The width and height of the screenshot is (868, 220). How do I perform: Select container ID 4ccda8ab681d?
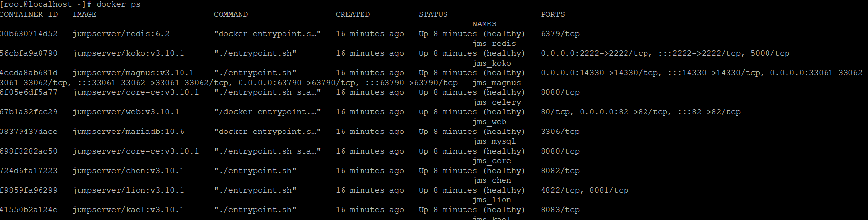click(29, 73)
